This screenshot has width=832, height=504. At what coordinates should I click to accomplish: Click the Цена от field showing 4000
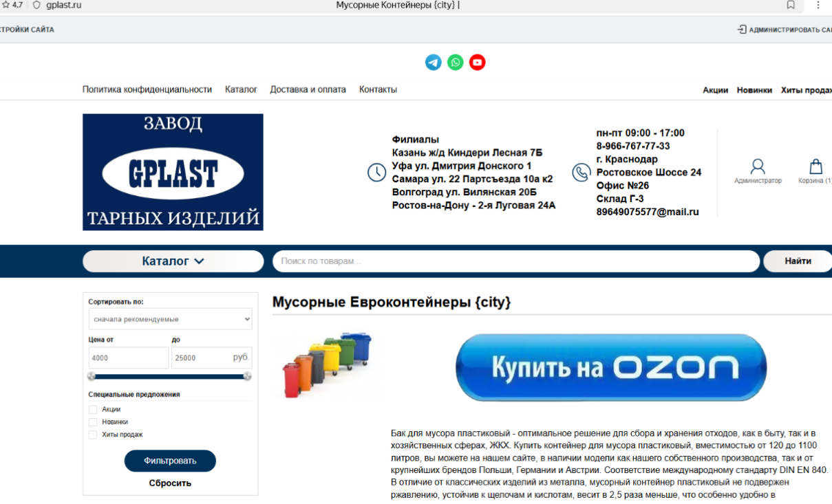pyautogui.click(x=129, y=358)
